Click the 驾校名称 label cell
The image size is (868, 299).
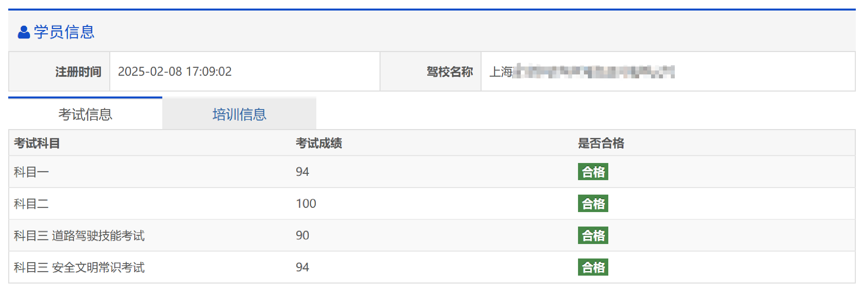tap(450, 72)
